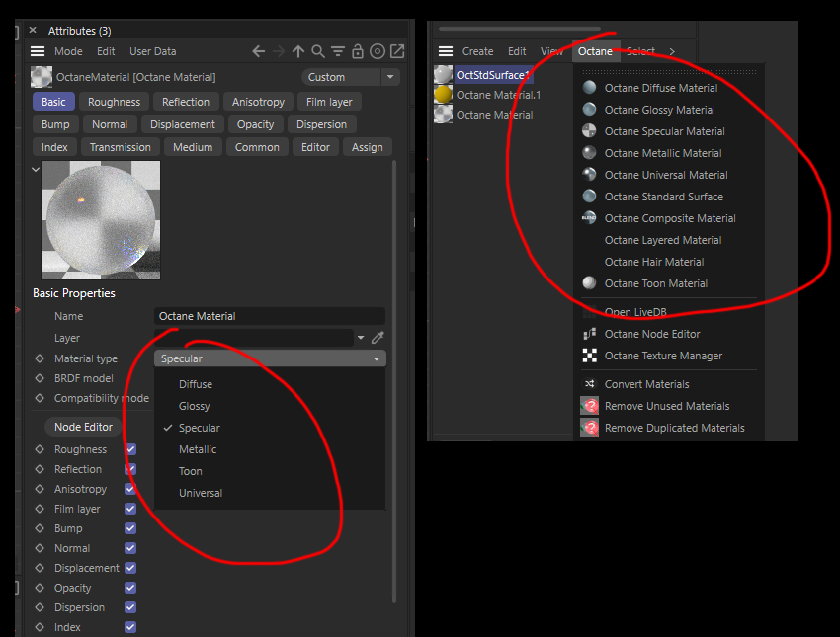Open the Displacement tab button

coord(183,124)
